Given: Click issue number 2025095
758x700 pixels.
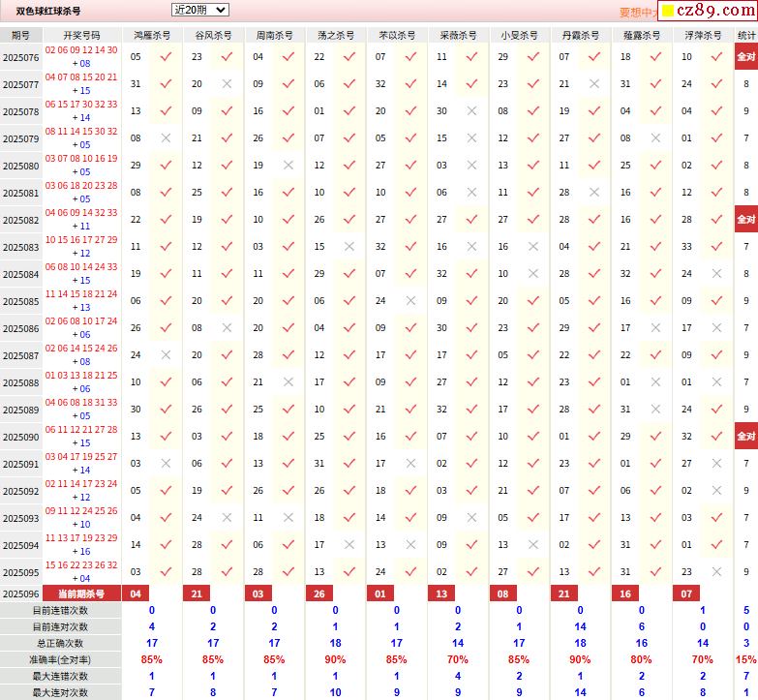Looking at the screenshot, I should pos(20,572).
